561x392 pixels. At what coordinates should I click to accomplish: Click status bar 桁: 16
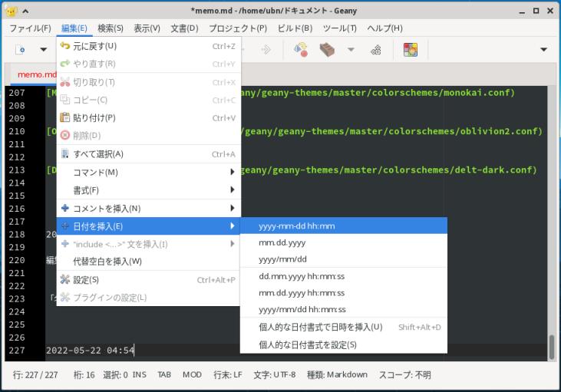[84, 375]
